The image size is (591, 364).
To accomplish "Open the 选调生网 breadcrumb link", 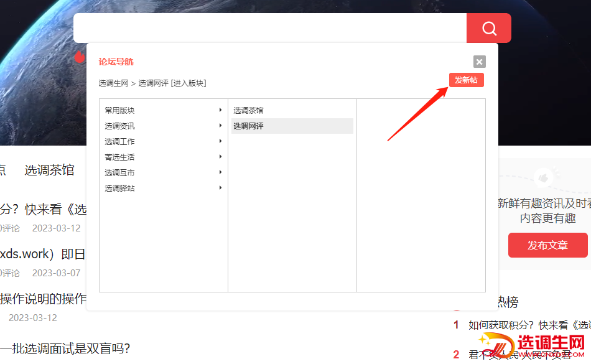I will 113,83.
